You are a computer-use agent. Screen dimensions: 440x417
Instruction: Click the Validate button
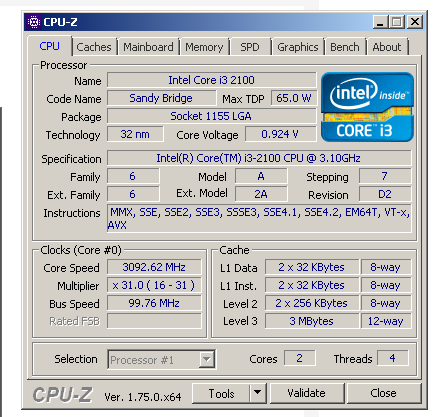point(307,393)
